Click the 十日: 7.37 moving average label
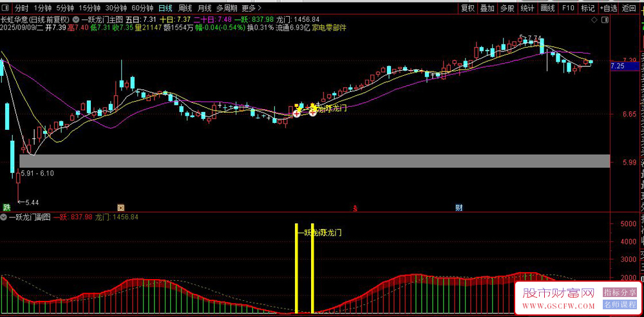644x317 pixels. (x=175, y=19)
